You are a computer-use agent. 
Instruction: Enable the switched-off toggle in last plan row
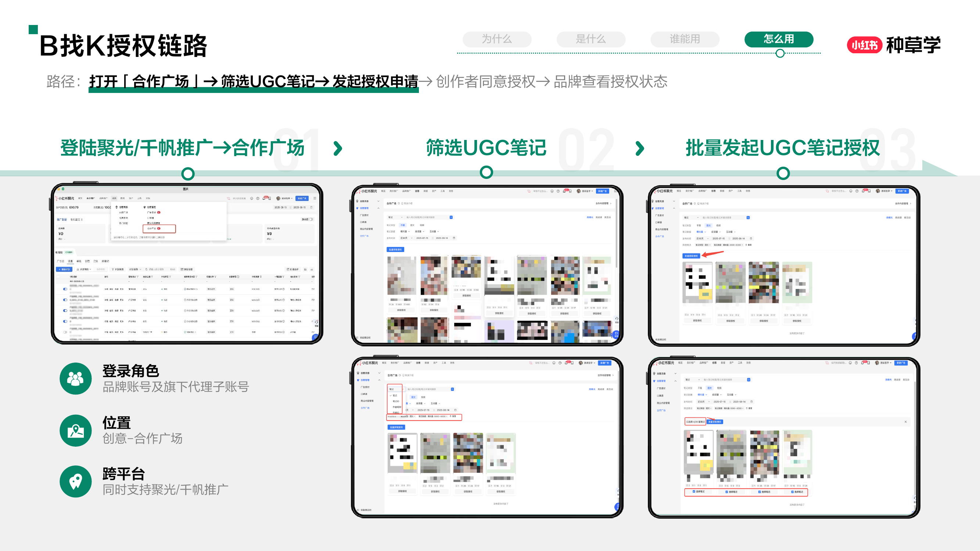pyautogui.click(x=65, y=332)
